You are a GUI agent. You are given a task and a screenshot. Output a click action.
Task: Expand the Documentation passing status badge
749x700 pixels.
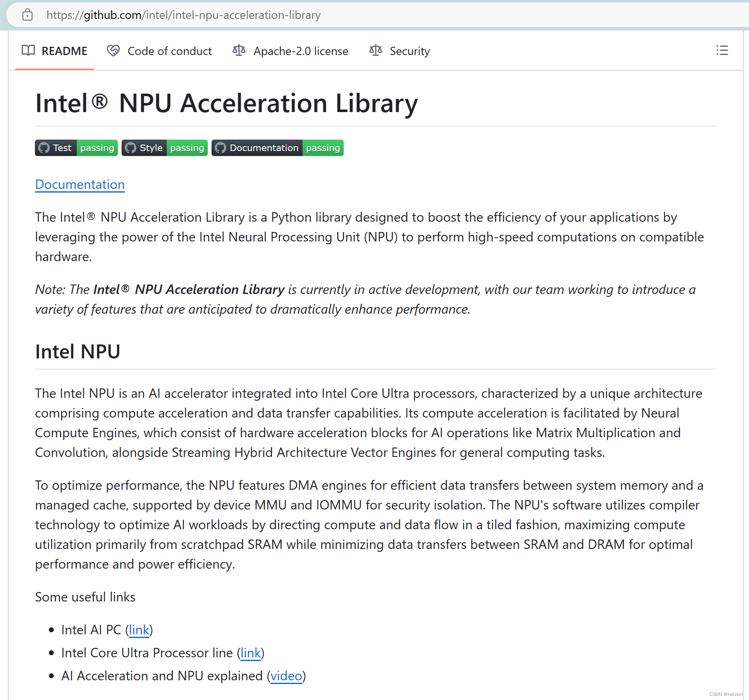[x=278, y=148]
